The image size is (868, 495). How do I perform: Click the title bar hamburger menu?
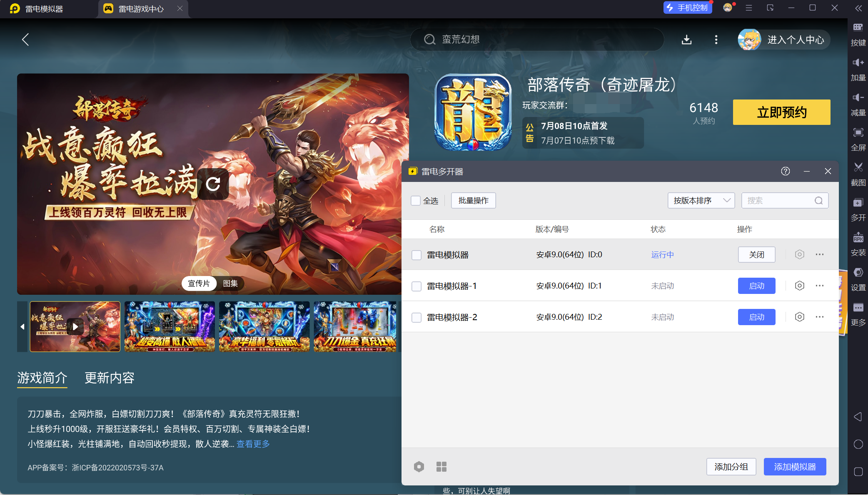(x=749, y=8)
